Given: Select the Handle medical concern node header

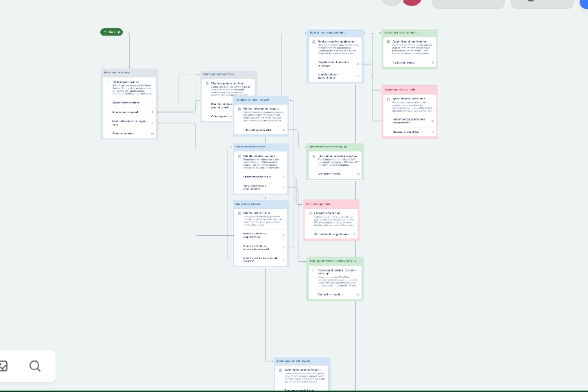Looking at the screenshot, I should click(x=261, y=147).
